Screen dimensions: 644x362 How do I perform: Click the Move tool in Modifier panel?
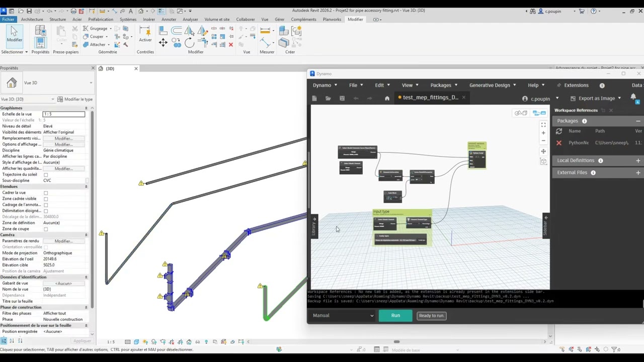click(x=163, y=43)
